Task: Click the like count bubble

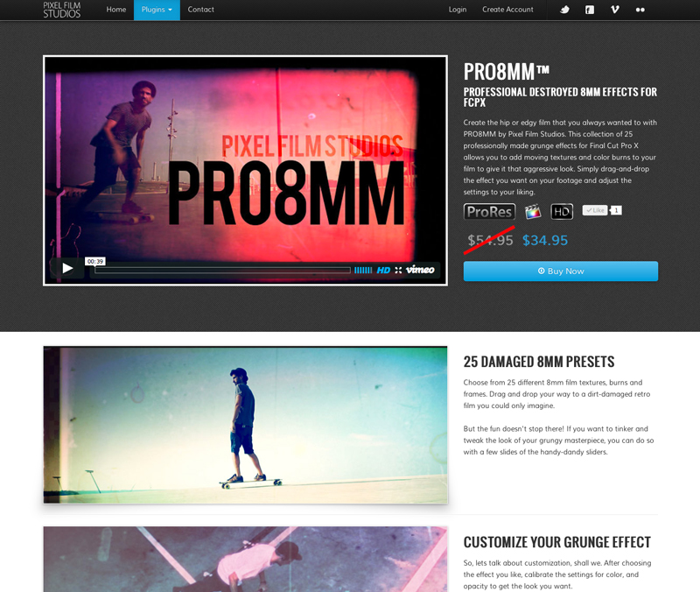Action: coord(616,210)
